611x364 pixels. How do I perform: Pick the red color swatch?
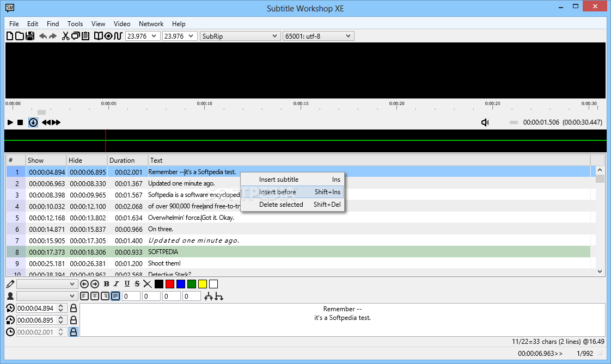point(170,284)
